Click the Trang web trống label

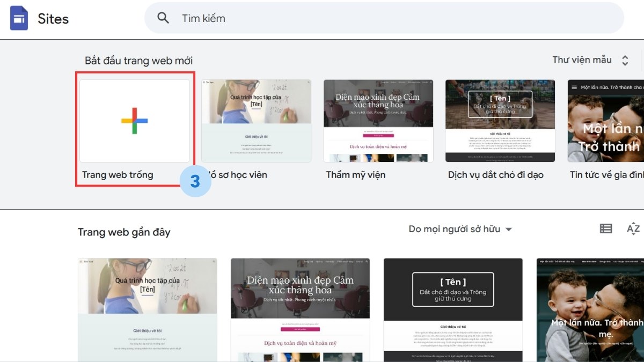(118, 175)
